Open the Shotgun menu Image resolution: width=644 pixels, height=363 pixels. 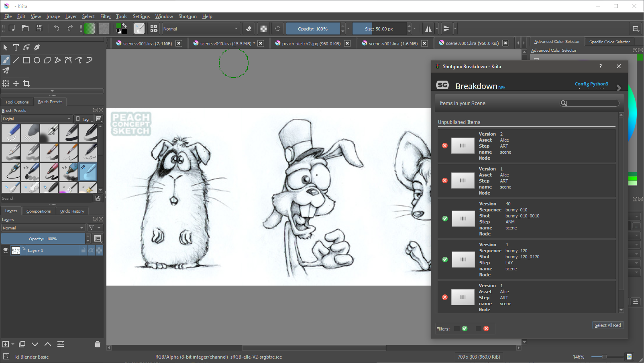coord(187,16)
